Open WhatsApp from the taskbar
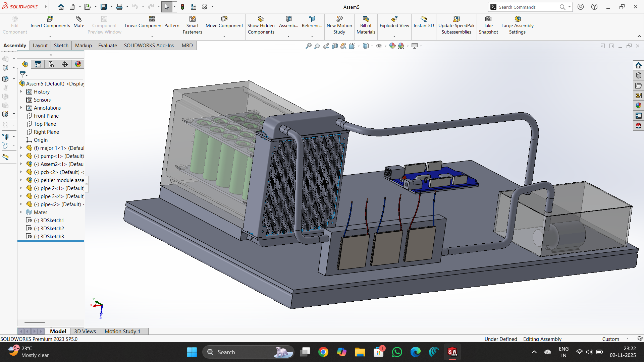This screenshot has width=644, height=362. 397,352
